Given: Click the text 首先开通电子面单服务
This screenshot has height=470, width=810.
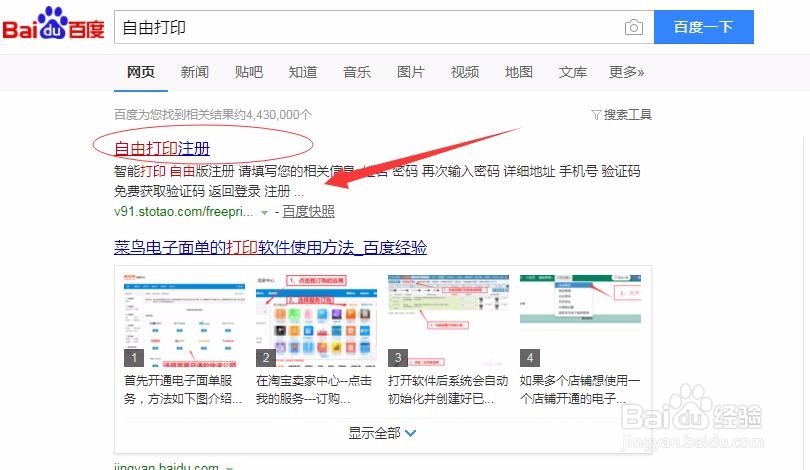Looking at the screenshot, I should click(x=178, y=381).
